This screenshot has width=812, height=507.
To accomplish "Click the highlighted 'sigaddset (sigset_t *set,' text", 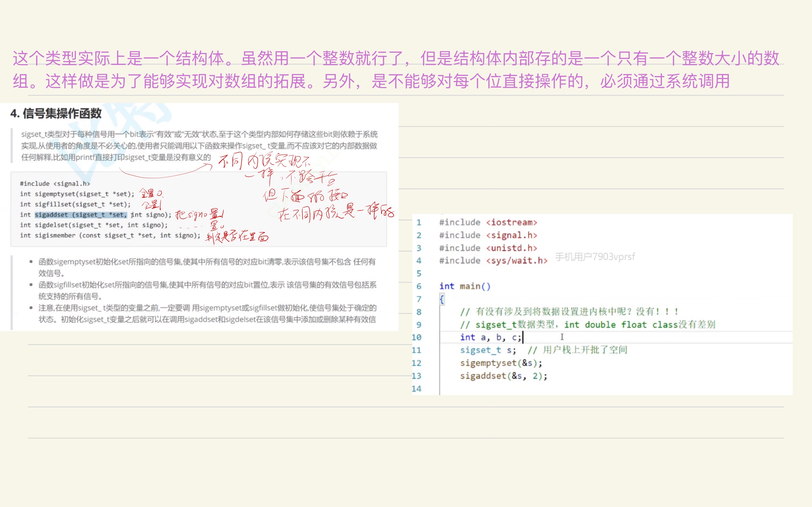I will (x=80, y=215).
